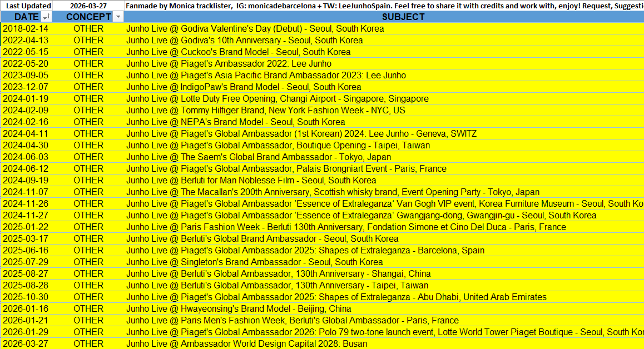Screen dimensions: 644x349
Task: Select date cell 2025-07-29
Action: [27, 262]
